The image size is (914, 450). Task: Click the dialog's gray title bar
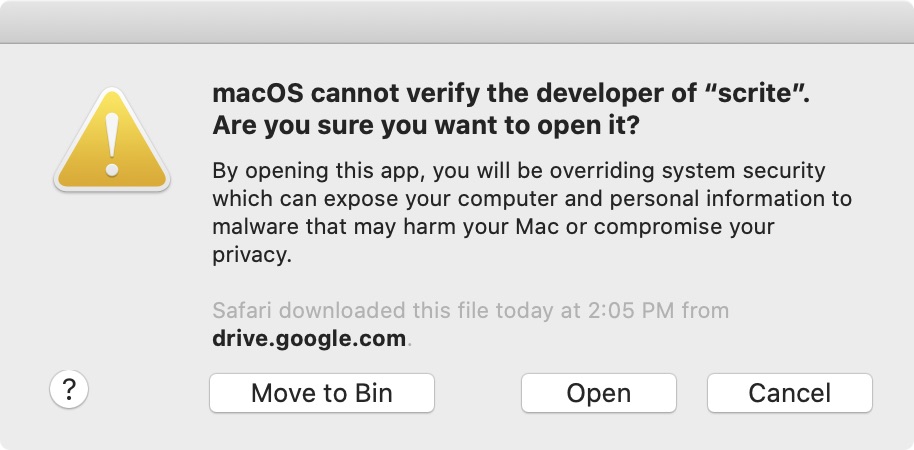click(457, 22)
